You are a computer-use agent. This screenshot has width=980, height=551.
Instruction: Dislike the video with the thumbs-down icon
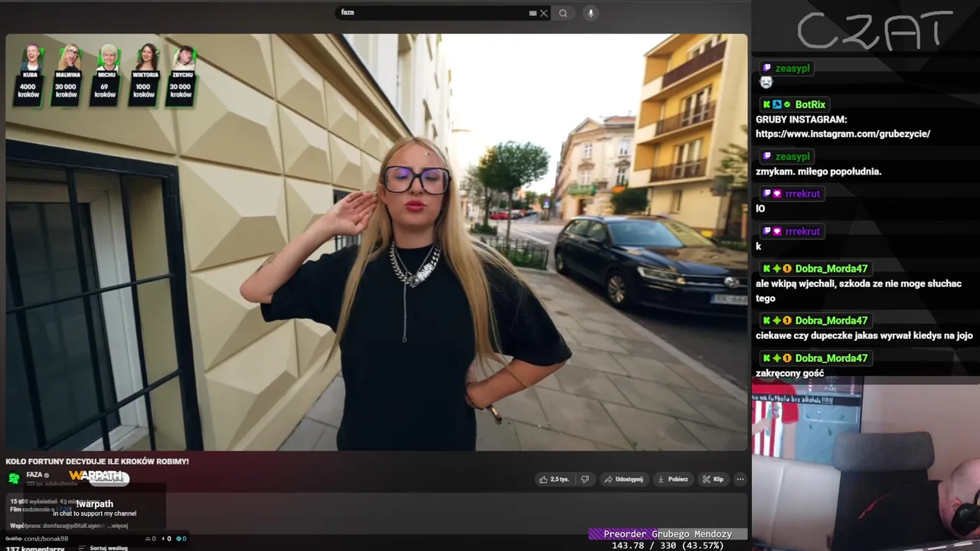tap(585, 479)
